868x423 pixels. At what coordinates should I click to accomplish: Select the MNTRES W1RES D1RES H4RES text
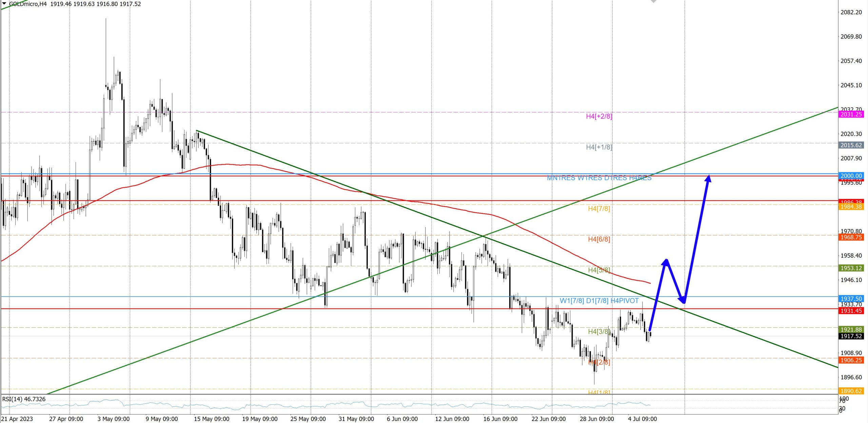(x=599, y=178)
